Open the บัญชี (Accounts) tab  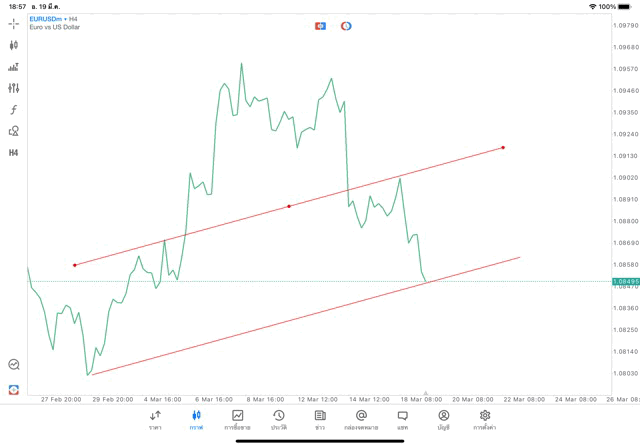[443, 419]
